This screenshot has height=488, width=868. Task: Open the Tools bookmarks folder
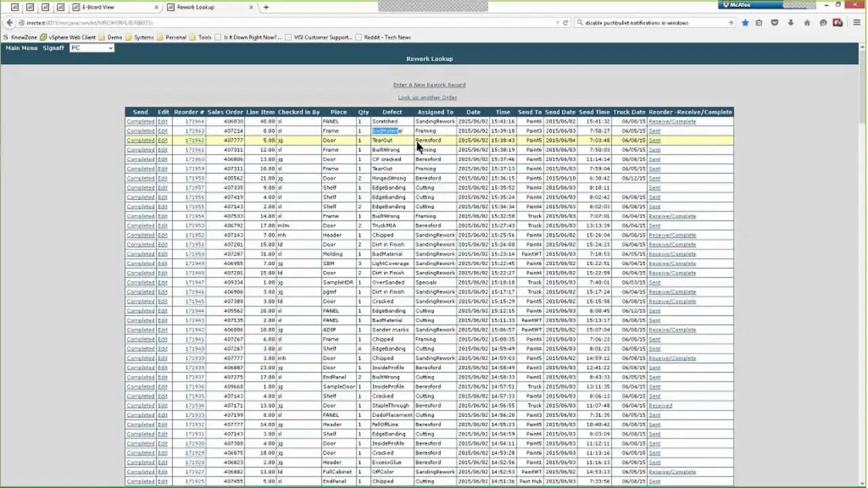click(x=201, y=37)
